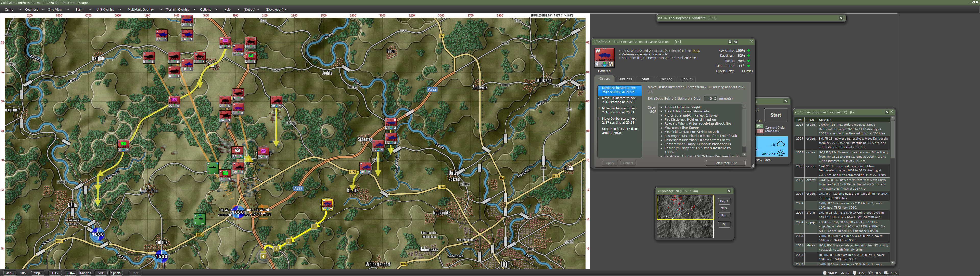The height and width of the screenshot is (276, 980).
Task: Click the concealment crossed-eye icon in status bar
Action: [871, 273]
